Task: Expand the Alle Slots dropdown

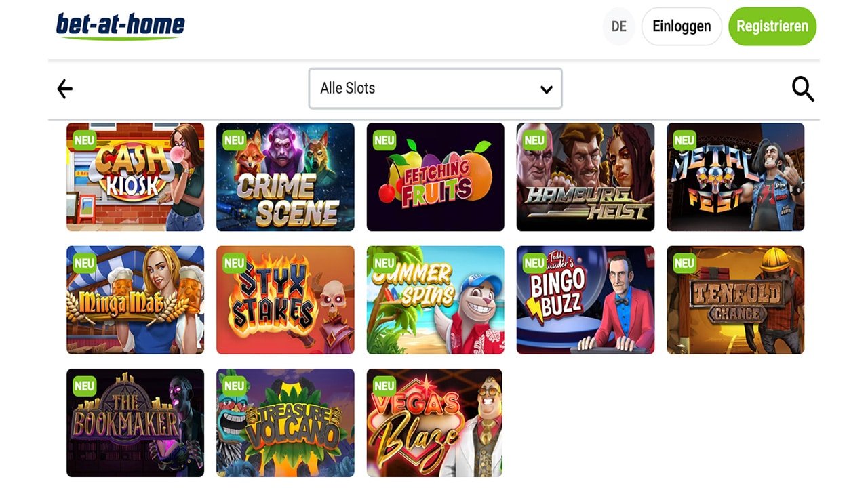Action: pyautogui.click(x=435, y=89)
